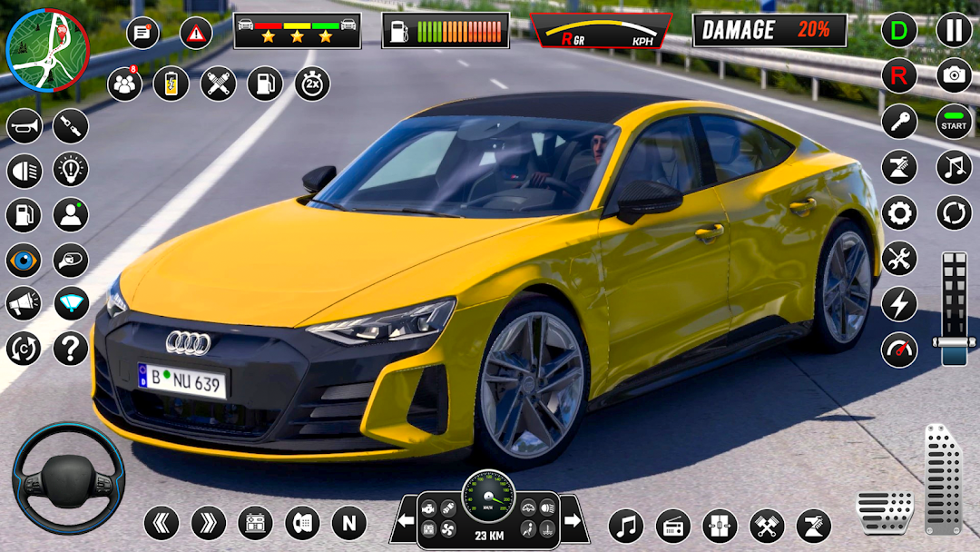Turn on the windshield wipers

[x=71, y=304]
